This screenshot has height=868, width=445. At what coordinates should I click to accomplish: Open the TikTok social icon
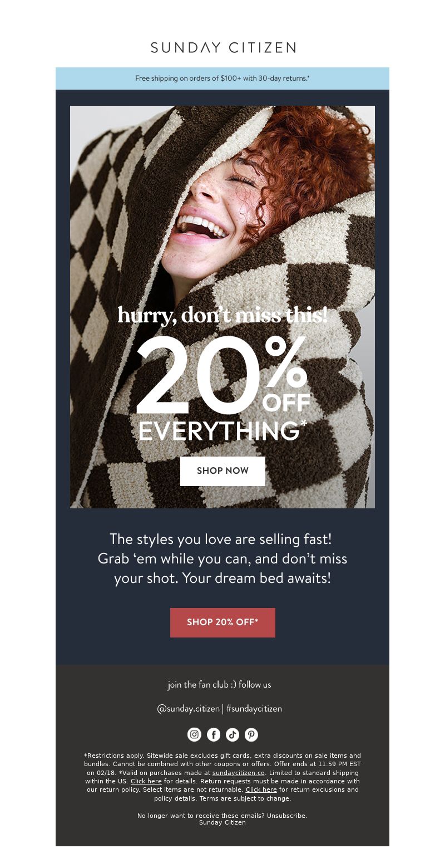(233, 734)
